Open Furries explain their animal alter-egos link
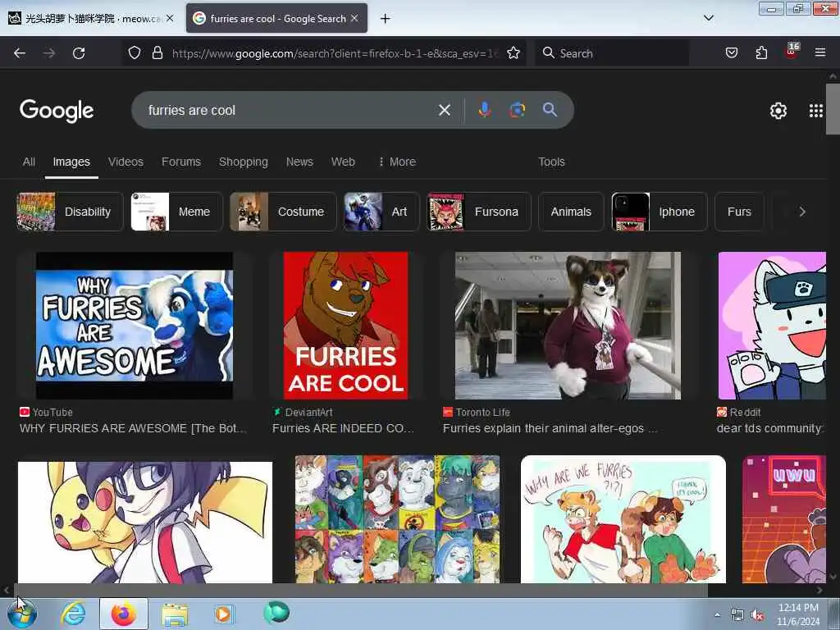This screenshot has width=840, height=630. click(x=550, y=428)
